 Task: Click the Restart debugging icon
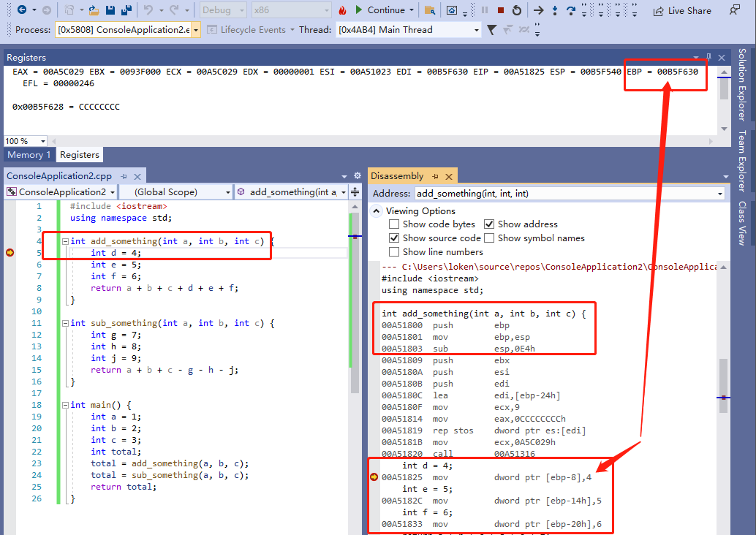click(517, 10)
